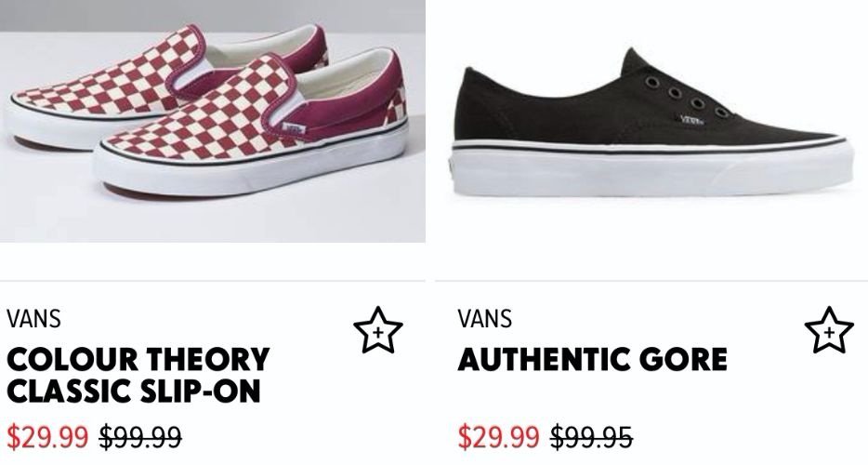Click the $29.99 sale price for slip-on

[48, 436]
